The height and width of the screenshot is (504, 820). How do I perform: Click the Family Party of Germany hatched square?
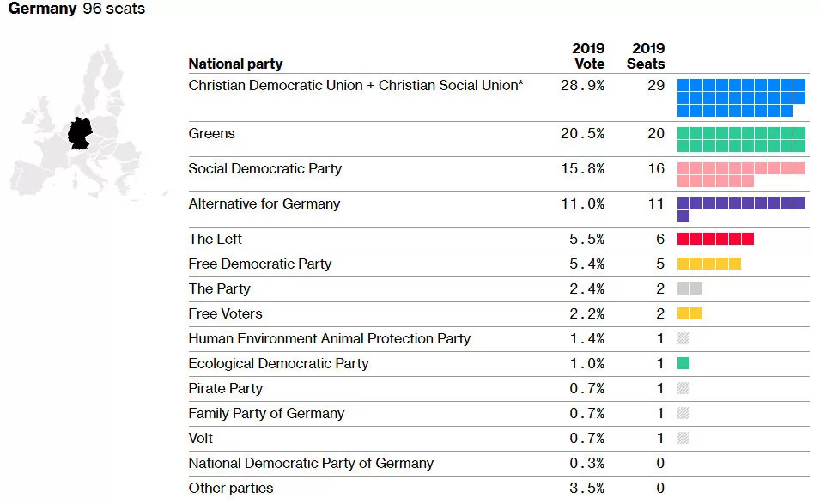[683, 413]
